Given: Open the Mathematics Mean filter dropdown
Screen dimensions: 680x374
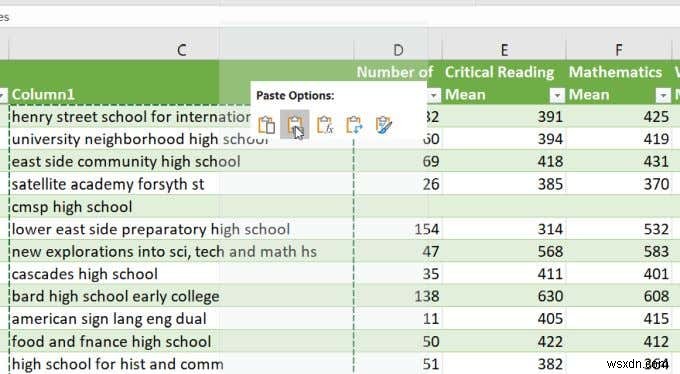Looking at the screenshot, I should point(663,95).
